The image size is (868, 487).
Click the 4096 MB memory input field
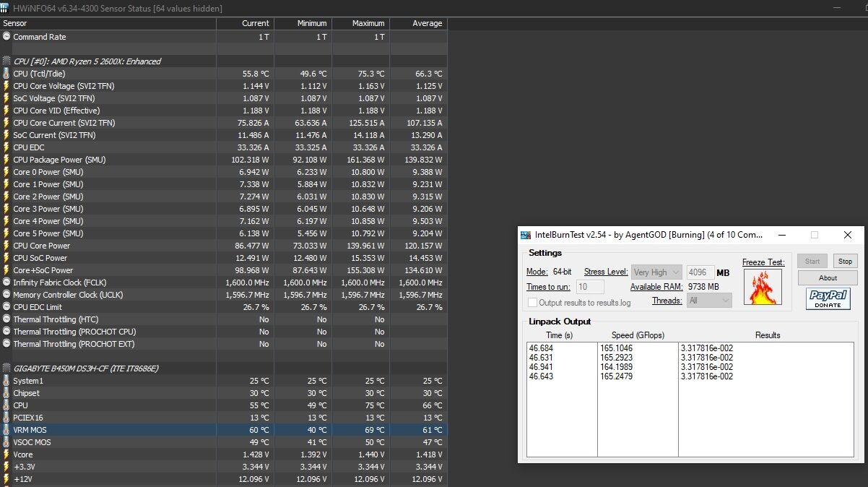click(x=700, y=272)
